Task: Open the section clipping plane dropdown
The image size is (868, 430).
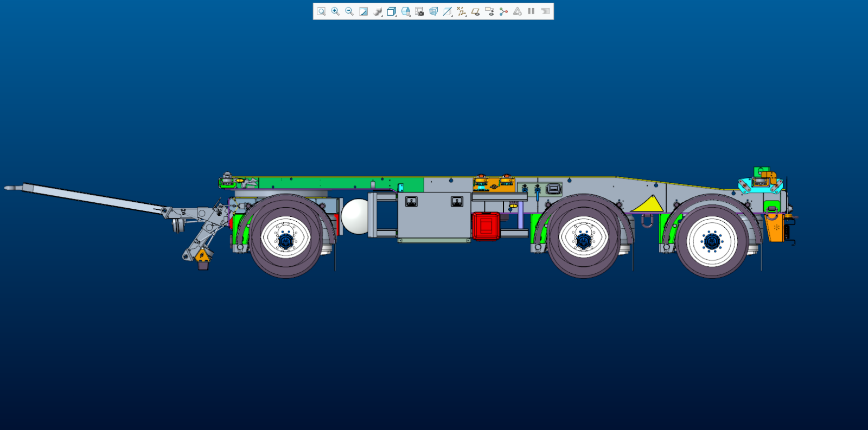Action: pos(448,11)
